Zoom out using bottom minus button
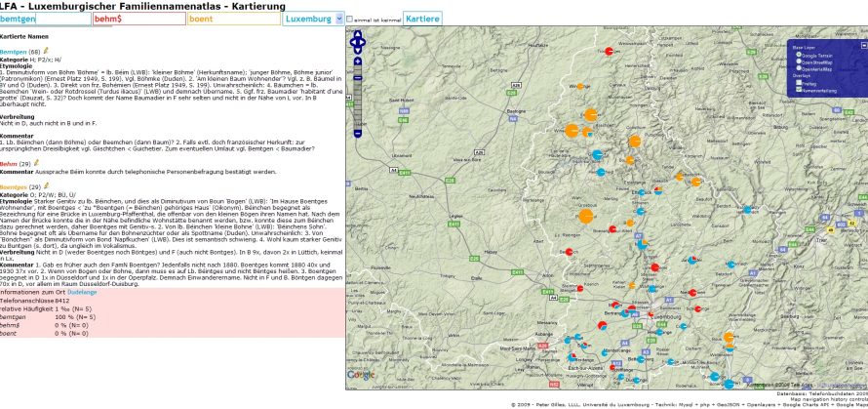Screen dimensions: 868x409 [x=358, y=132]
